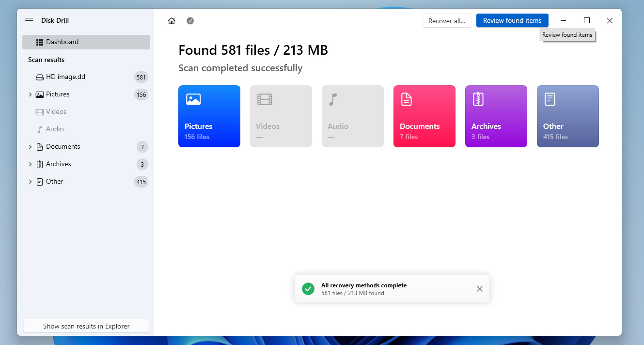The image size is (644, 345).
Task: Click the sidebar Videos film icon
Action: coord(40,112)
